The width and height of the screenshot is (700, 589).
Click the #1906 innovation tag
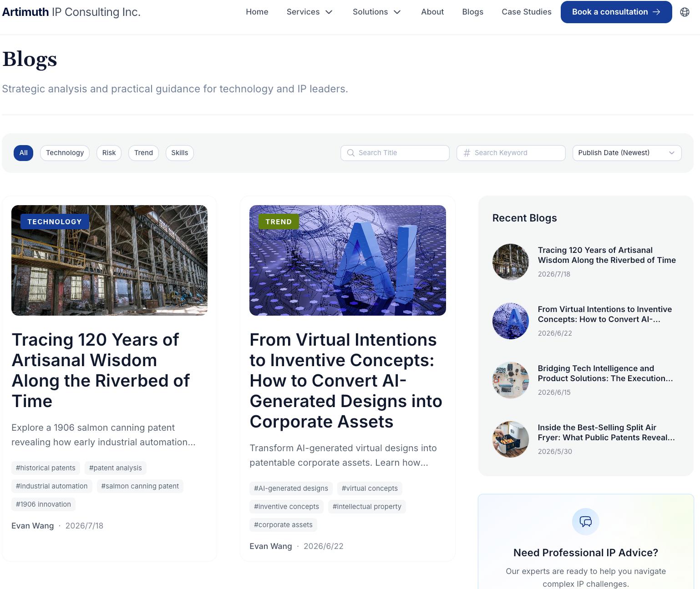pos(43,504)
